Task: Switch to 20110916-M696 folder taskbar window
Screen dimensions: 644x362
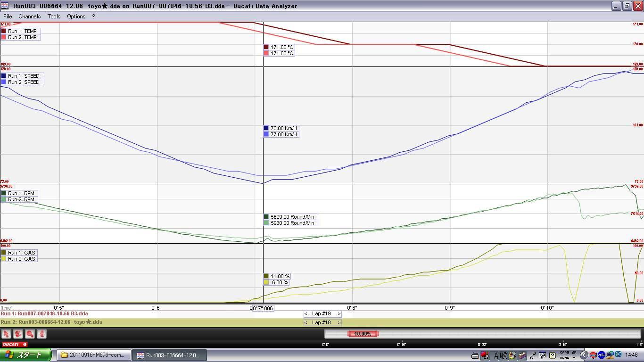Action: click(93, 355)
